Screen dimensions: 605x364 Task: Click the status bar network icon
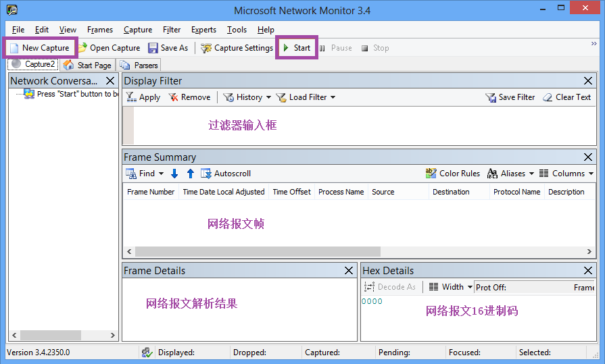tap(147, 353)
